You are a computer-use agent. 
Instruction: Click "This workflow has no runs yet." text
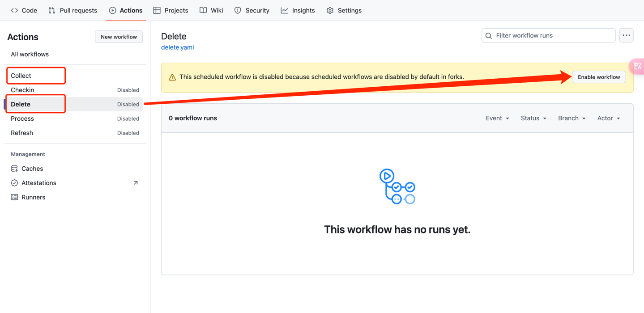pyautogui.click(x=397, y=229)
